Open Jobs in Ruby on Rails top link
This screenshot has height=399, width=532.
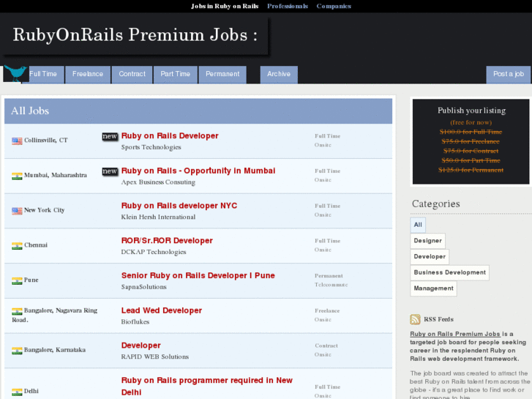(x=225, y=6)
